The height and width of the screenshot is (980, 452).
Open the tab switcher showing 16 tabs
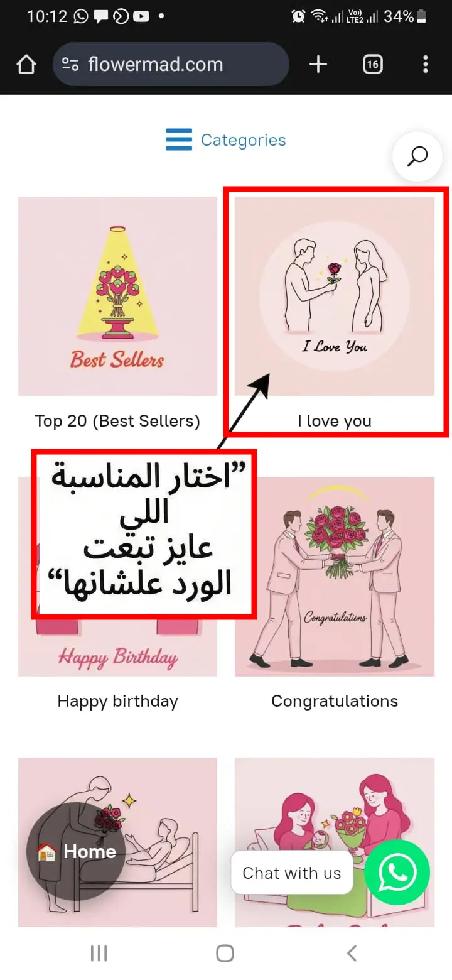click(x=372, y=64)
